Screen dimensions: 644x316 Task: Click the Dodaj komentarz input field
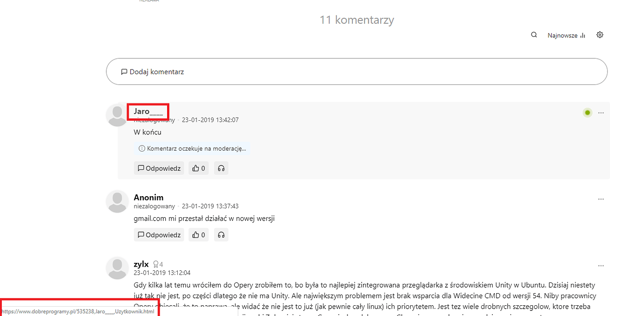(x=357, y=72)
